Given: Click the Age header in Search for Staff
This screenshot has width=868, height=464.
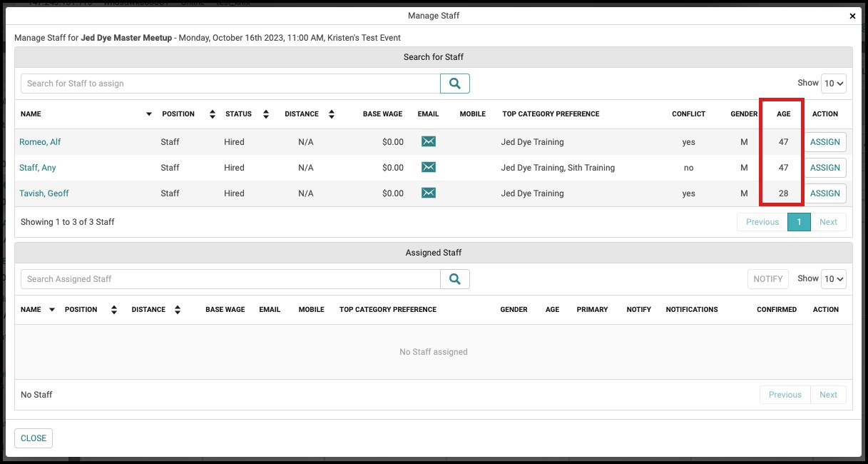Looking at the screenshot, I should point(783,114).
